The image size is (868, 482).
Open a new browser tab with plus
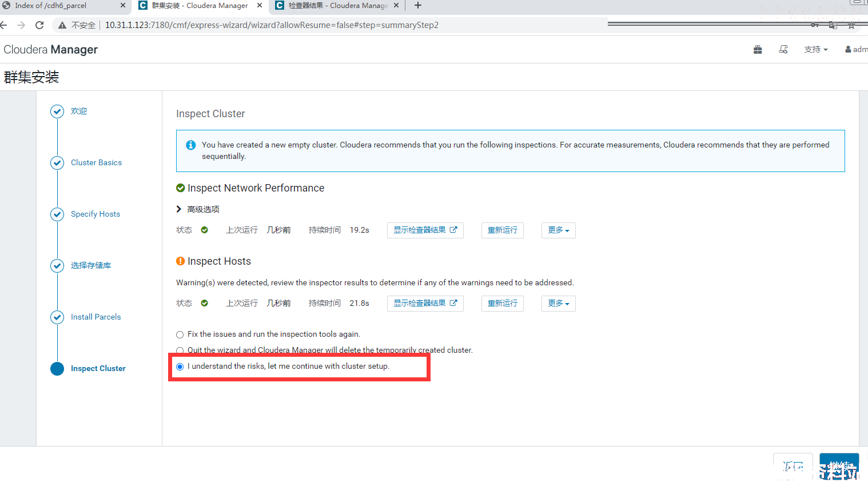[x=418, y=6]
